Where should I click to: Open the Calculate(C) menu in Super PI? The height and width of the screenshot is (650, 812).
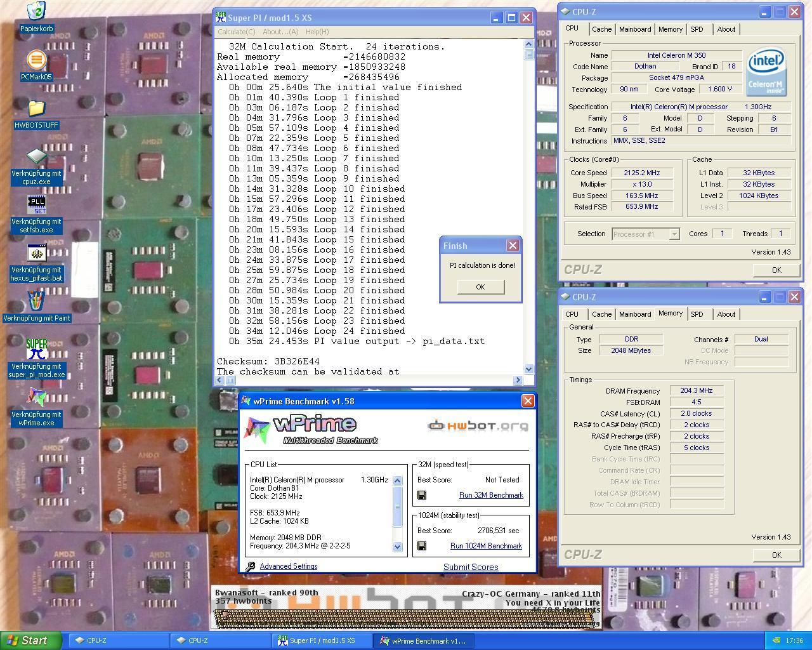(x=236, y=32)
